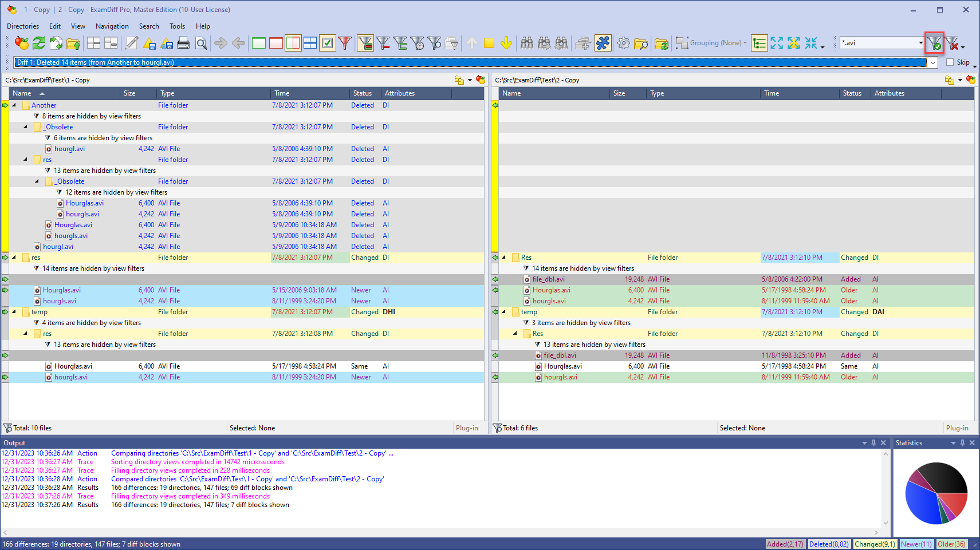
Task: Toggle the highlighted funnel view filter
Action: [x=365, y=43]
